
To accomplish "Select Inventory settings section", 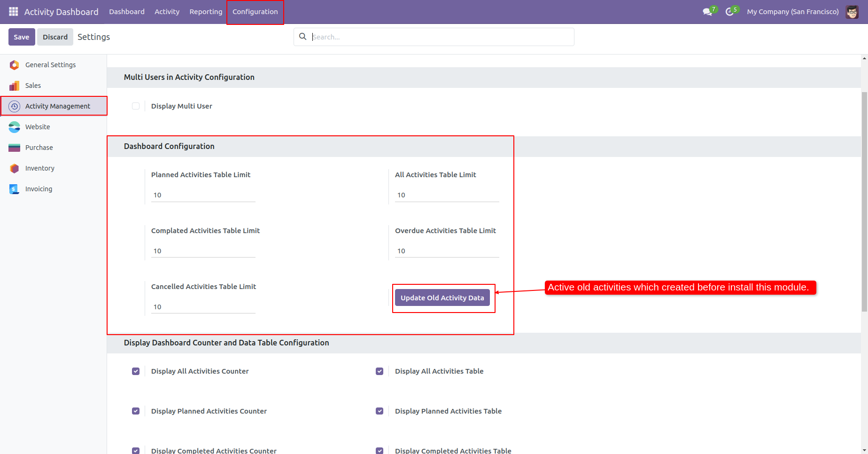I will (x=54, y=168).
